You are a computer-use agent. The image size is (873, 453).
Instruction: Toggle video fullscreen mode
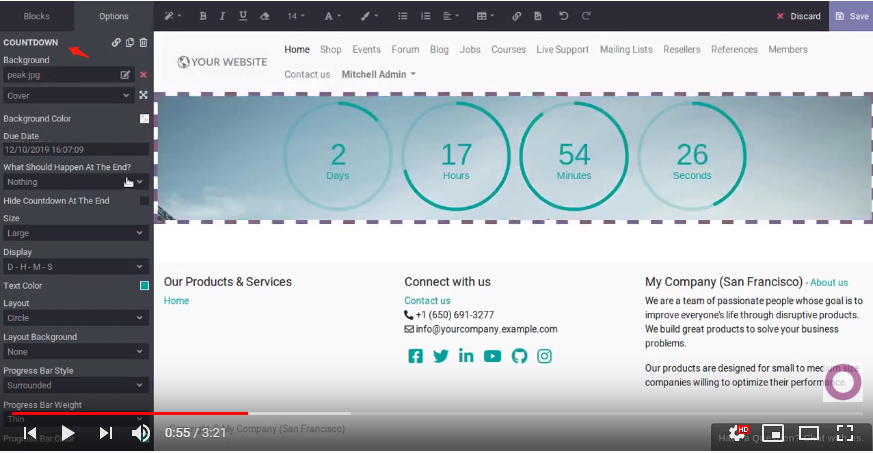click(845, 433)
